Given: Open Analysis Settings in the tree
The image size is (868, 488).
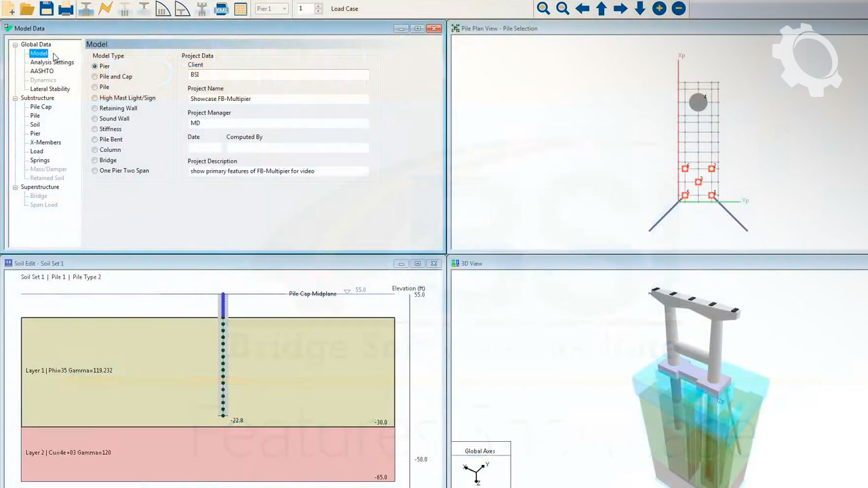Looking at the screenshot, I should pyautogui.click(x=52, y=62).
